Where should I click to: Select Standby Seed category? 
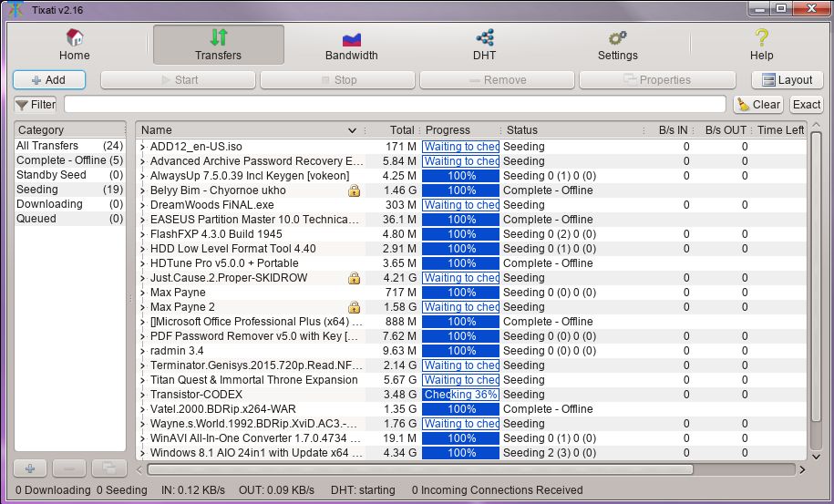click(69, 175)
